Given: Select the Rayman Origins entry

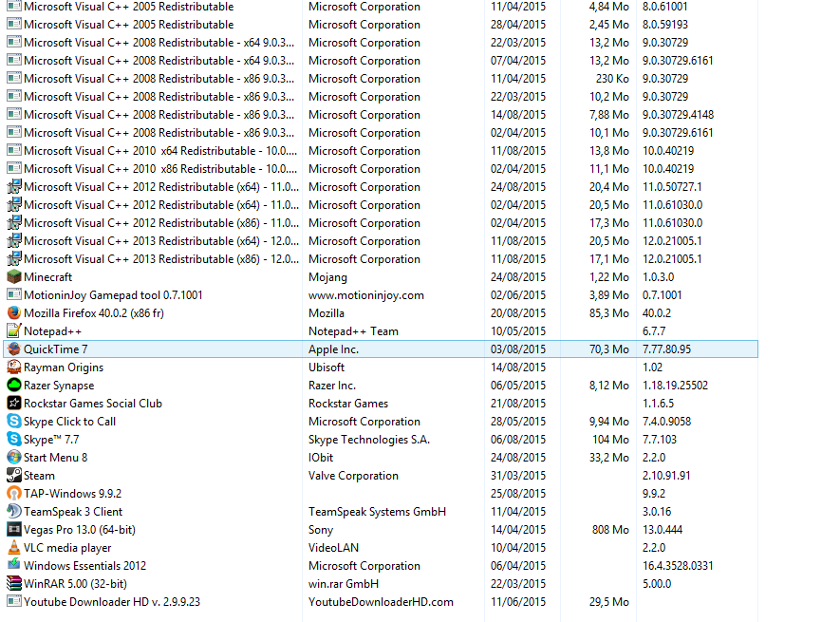Looking at the screenshot, I should (64, 368).
